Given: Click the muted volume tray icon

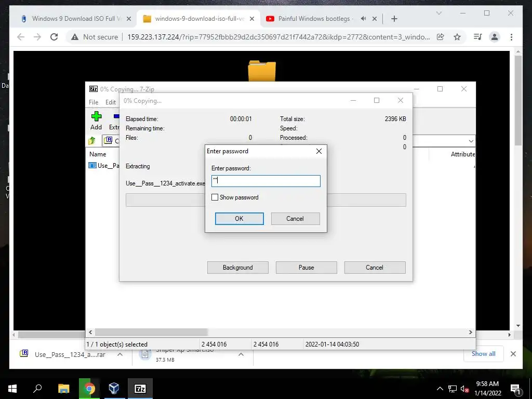Looking at the screenshot, I should click(x=464, y=389).
